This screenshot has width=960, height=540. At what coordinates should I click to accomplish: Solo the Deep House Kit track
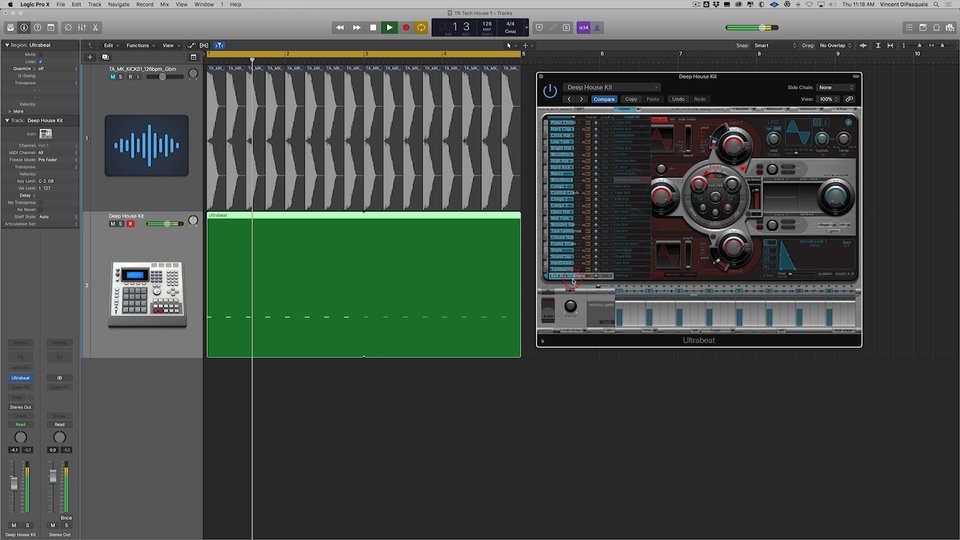121,224
